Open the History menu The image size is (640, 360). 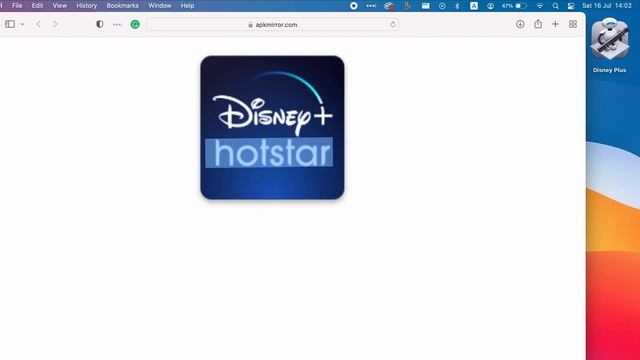click(x=87, y=6)
